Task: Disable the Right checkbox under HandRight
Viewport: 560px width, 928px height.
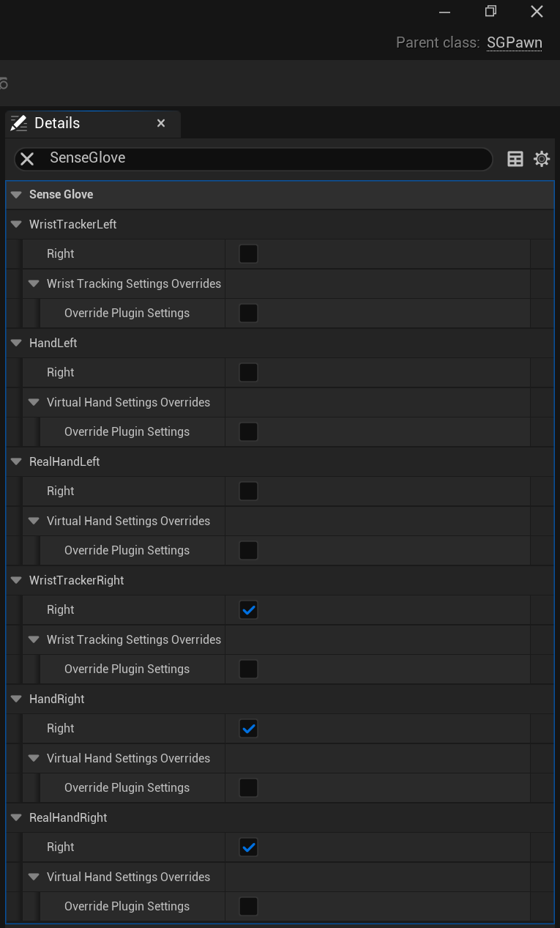Action: pyautogui.click(x=247, y=728)
